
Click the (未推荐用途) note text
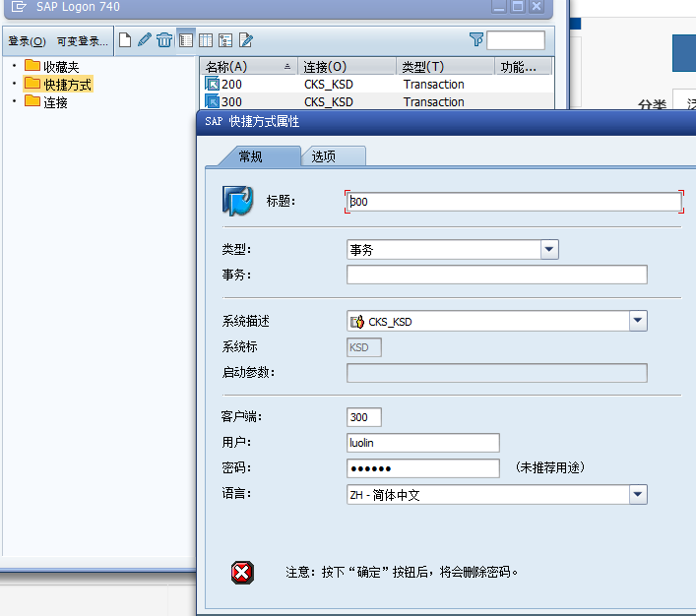pyautogui.click(x=550, y=467)
